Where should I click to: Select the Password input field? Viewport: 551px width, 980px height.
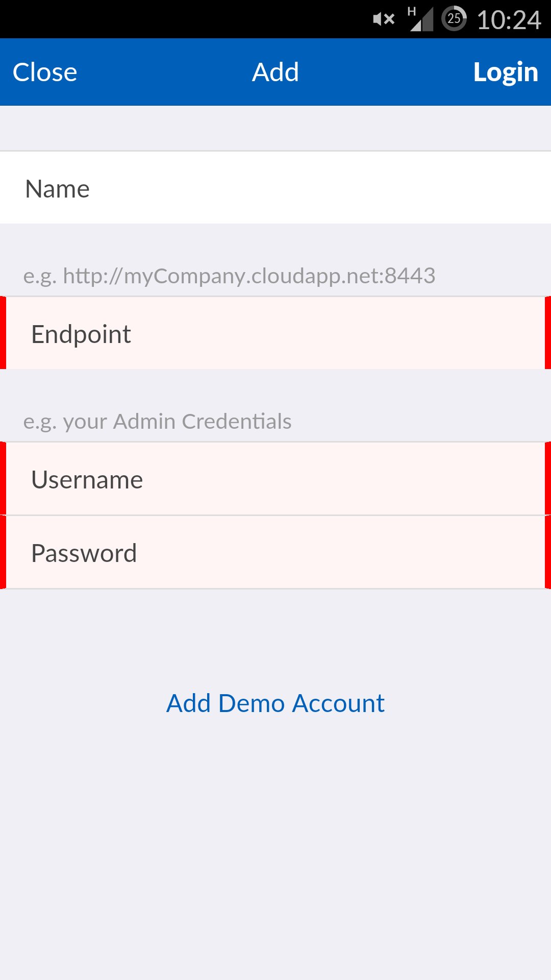click(x=275, y=552)
